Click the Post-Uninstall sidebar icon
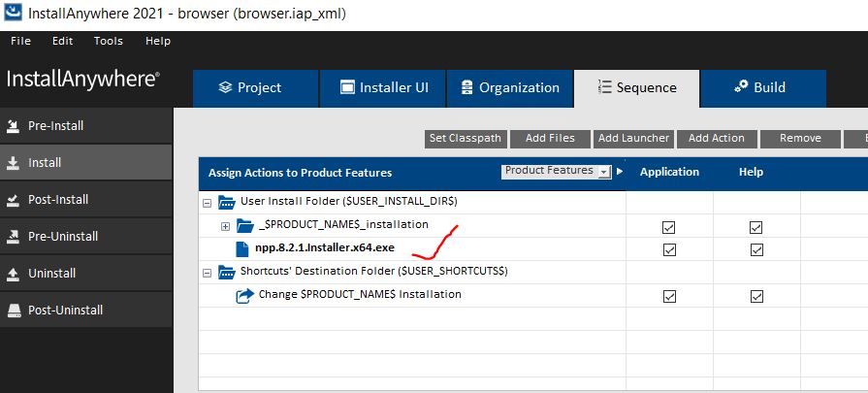868x393 pixels. (14, 311)
